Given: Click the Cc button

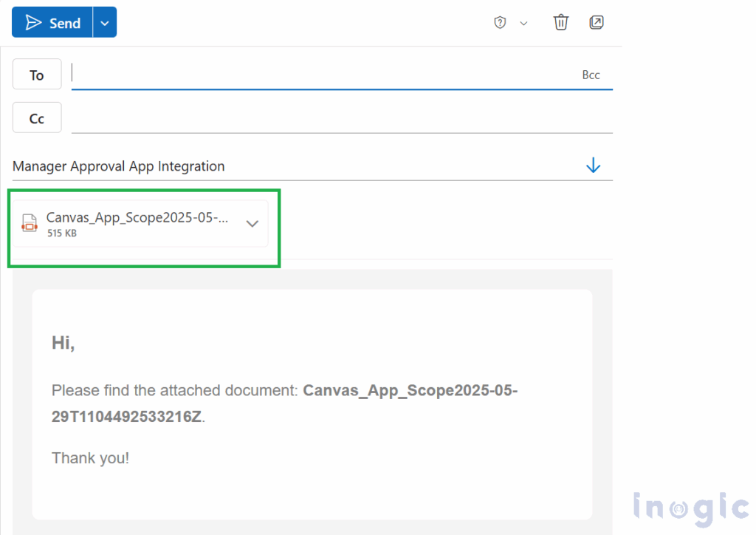Looking at the screenshot, I should tap(36, 117).
